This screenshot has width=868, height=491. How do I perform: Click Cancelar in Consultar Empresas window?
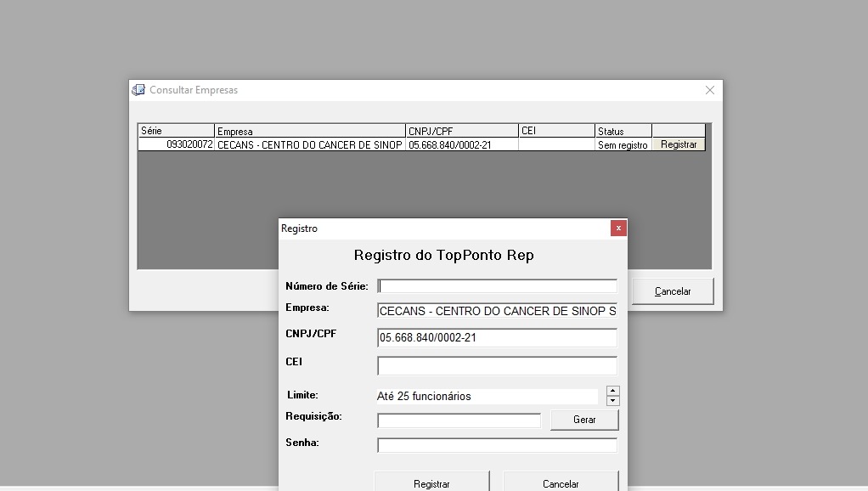coord(673,291)
